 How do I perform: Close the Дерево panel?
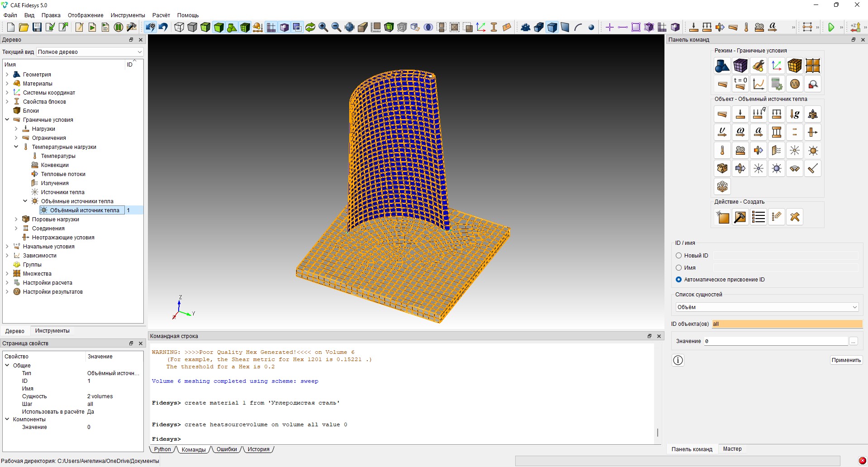(x=141, y=40)
